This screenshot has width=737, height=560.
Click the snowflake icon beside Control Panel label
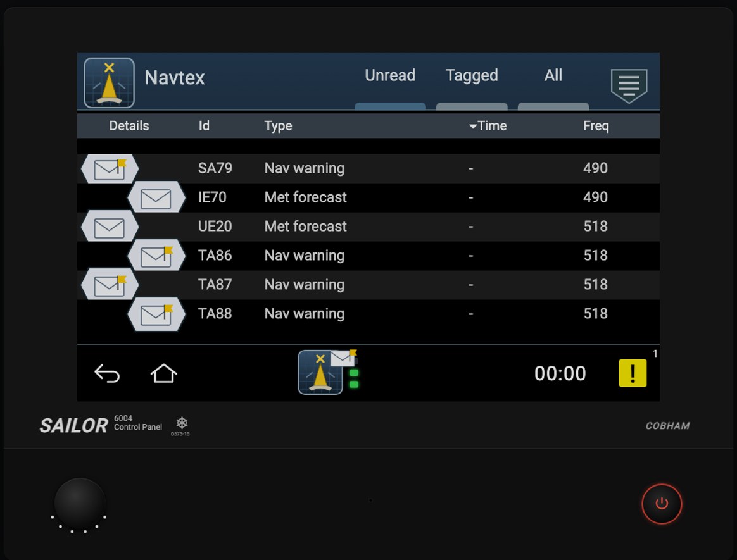[182, 423]
